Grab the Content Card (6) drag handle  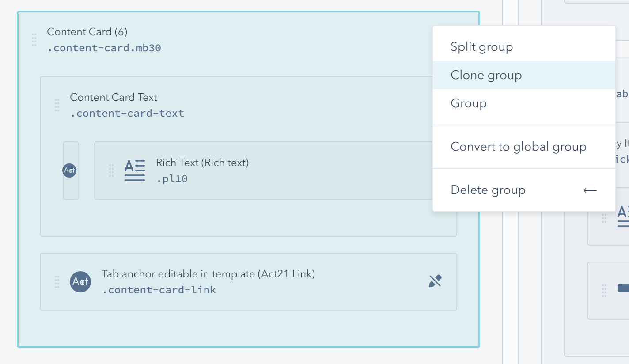[x=34, y=40]
